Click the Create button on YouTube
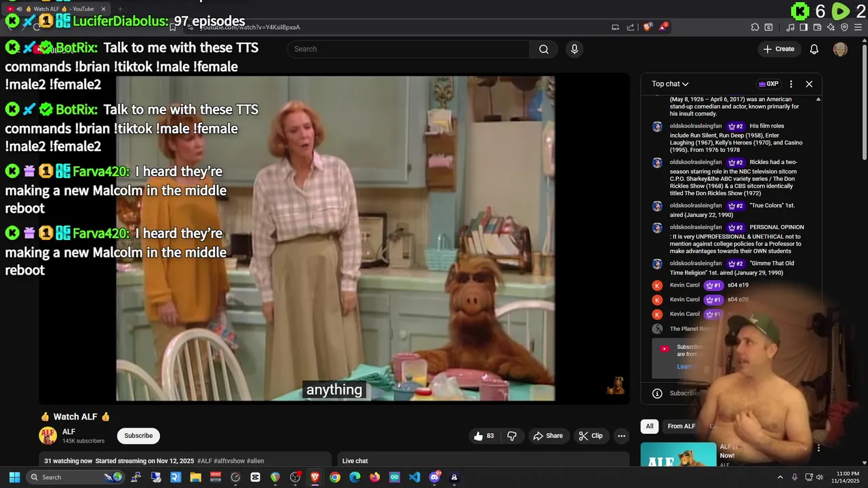The height and width of the screenshot is (488, 868). 778,49
